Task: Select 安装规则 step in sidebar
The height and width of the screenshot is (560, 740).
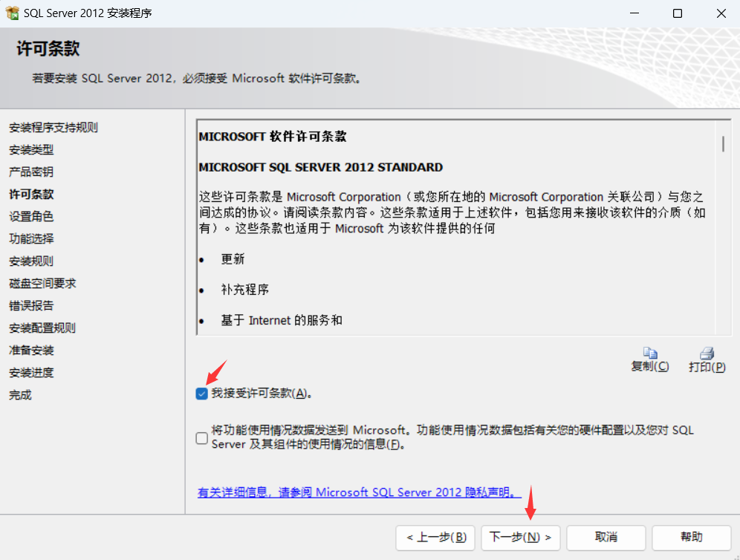Action: click(x=31, y=261)
